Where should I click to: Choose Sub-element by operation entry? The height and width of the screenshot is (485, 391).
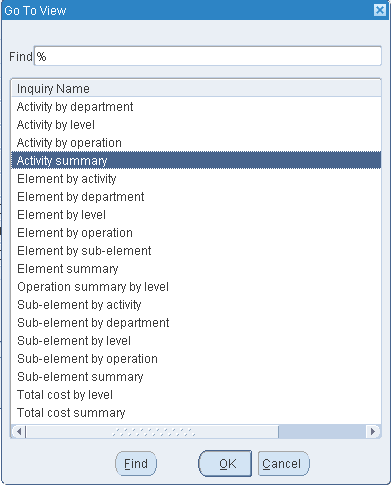(x=196, y=359)
